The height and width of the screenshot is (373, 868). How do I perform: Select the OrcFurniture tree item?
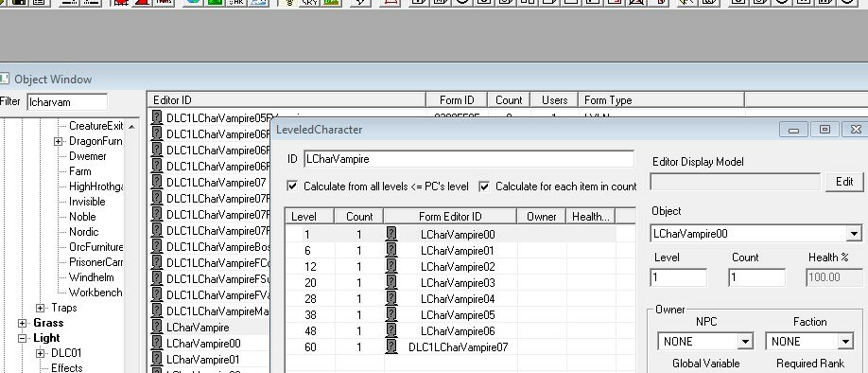(x=95, y=247)
